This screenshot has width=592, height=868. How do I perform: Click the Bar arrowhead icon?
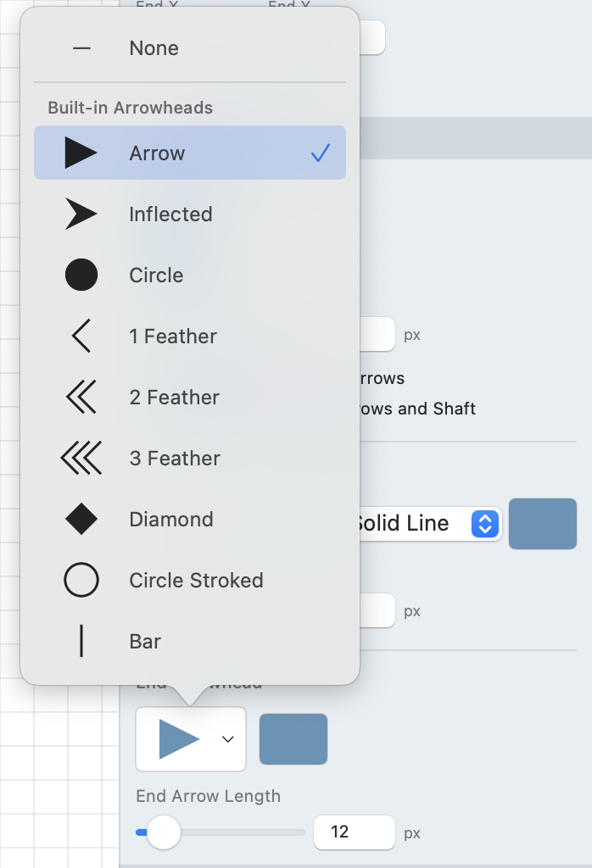[x=81, y=642]
